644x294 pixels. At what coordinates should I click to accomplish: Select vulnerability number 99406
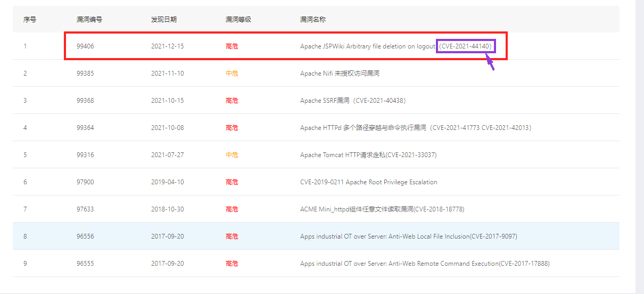click(85, 46)
